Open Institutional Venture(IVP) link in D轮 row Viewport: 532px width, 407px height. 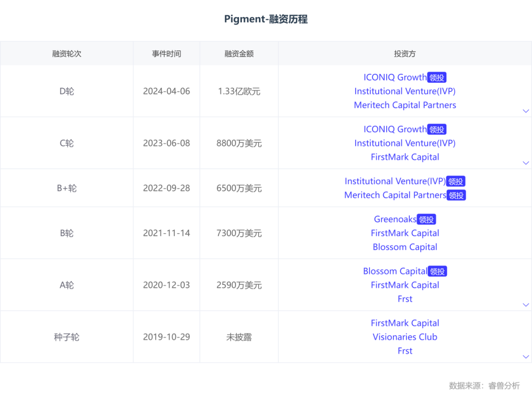pyautogui.click(x=405, y=91)
